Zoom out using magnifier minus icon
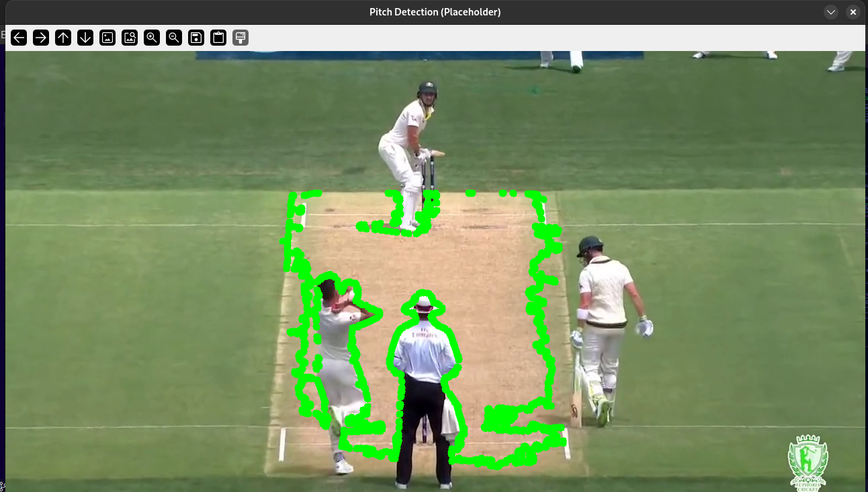Viewport: 868px width, 492px height. coord(174,38)
